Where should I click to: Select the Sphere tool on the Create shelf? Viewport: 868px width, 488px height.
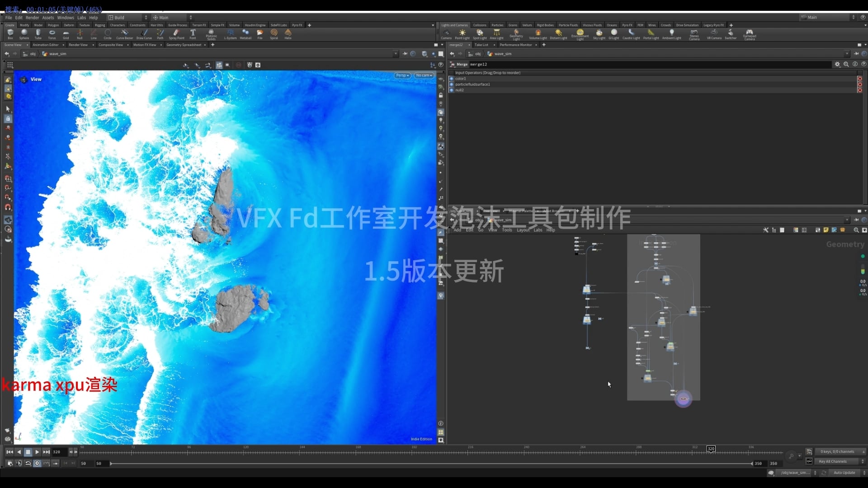[24, 34]
